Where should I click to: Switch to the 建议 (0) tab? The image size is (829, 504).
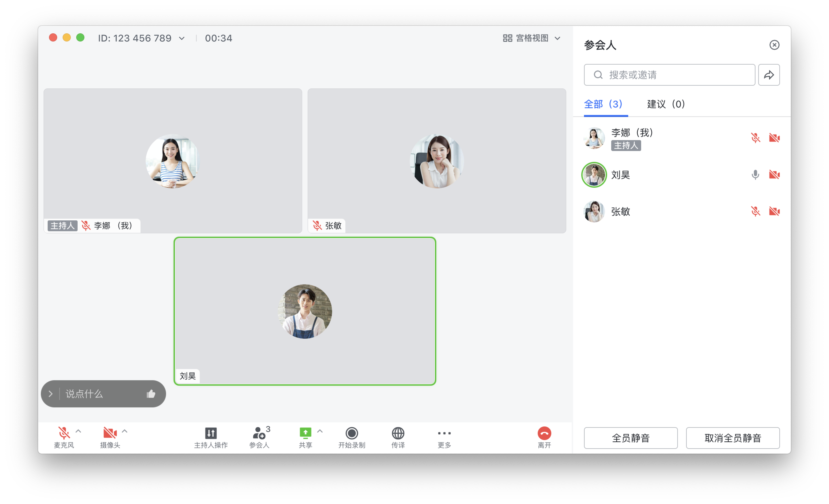(x=665, y=104)
